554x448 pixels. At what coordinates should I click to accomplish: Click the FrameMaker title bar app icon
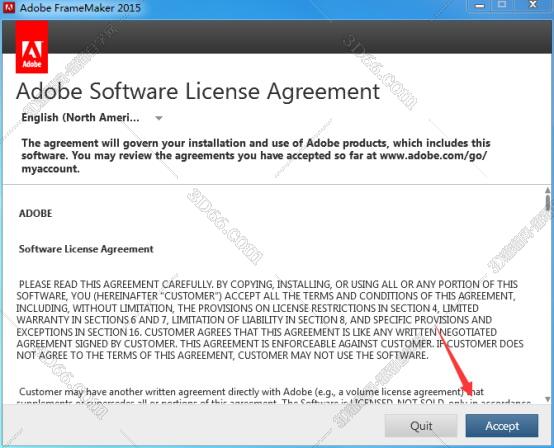8,7
